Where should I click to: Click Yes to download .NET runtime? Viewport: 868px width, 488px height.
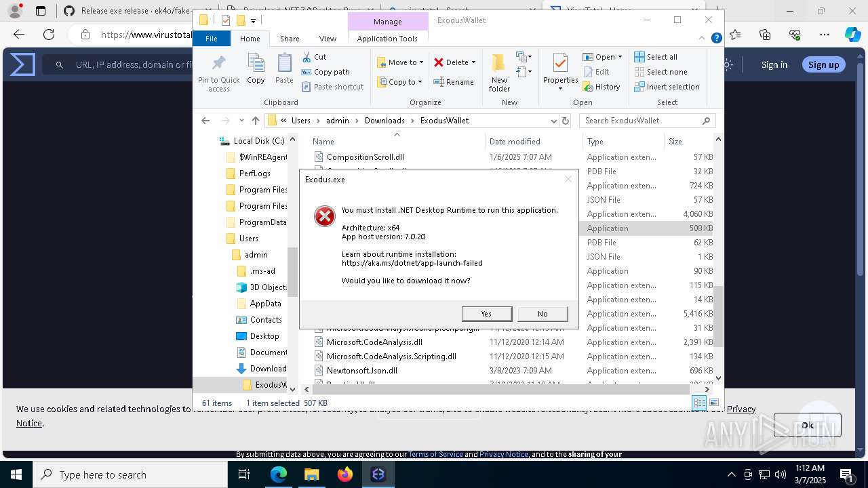pos(486,314)
